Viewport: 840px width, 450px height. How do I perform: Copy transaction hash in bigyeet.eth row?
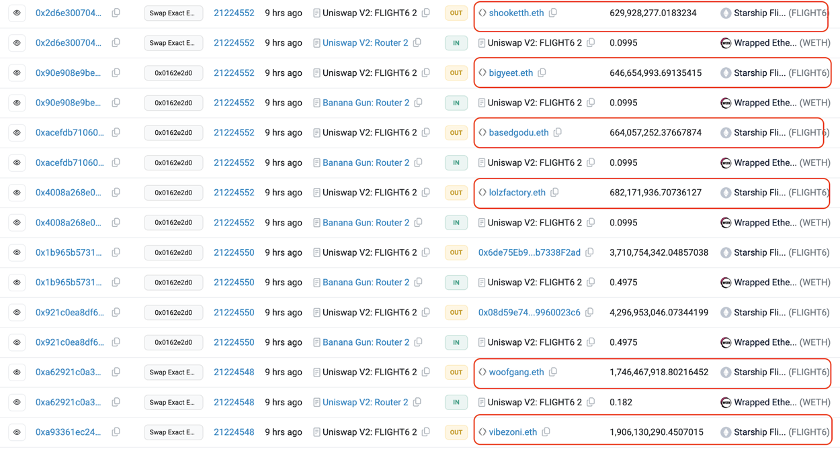pos(116,73)
